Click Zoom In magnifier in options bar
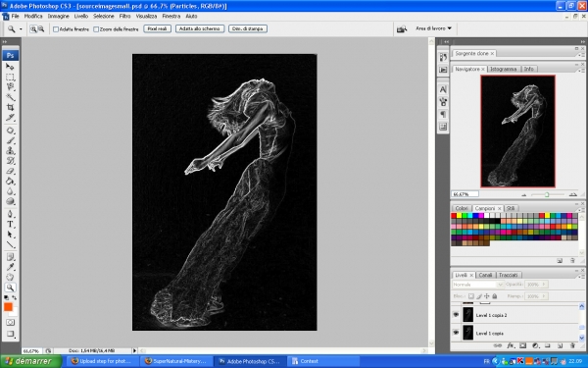The width and height of the screenshot is (588, 368). [x=33, y=28]
